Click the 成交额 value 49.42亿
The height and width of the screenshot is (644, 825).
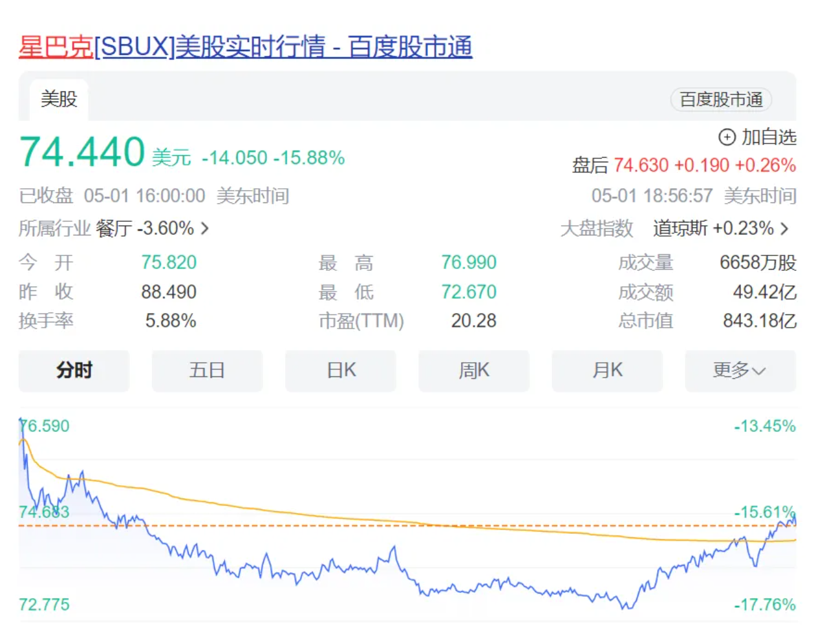(765, 292)
